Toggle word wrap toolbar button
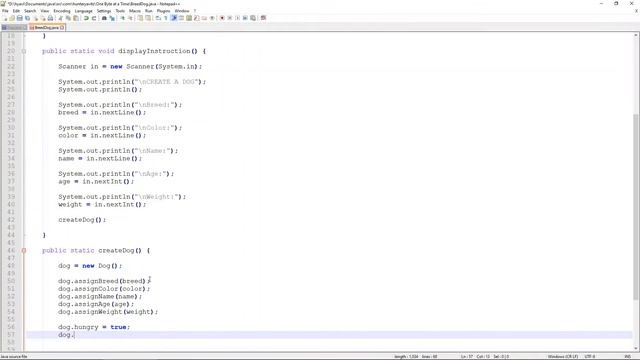This screenshot has height=360, width=640. [158, 18]
